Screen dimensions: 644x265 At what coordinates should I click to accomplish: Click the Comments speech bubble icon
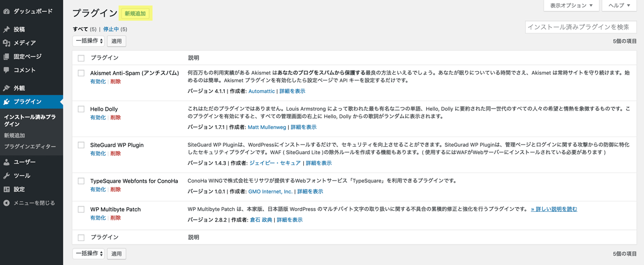pyautogui.click(x=6, y=70)
